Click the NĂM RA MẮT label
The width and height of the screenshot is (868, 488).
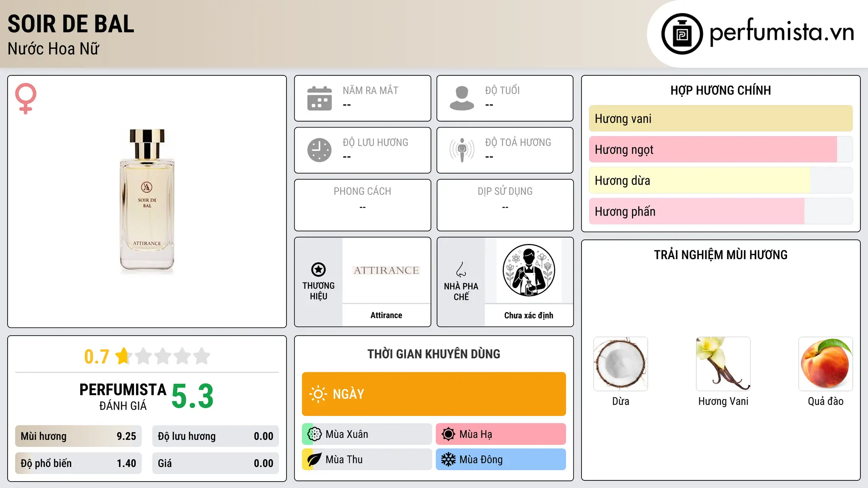point(370,90)
